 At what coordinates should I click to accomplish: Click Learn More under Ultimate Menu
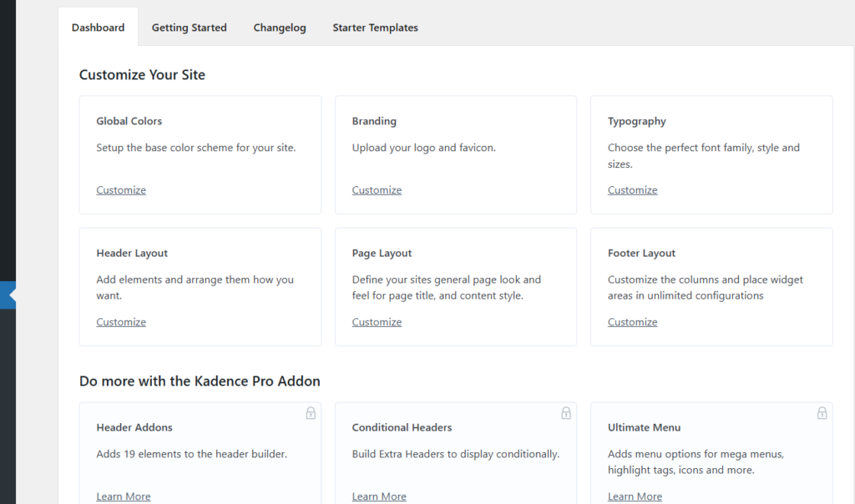click(635, 496)
